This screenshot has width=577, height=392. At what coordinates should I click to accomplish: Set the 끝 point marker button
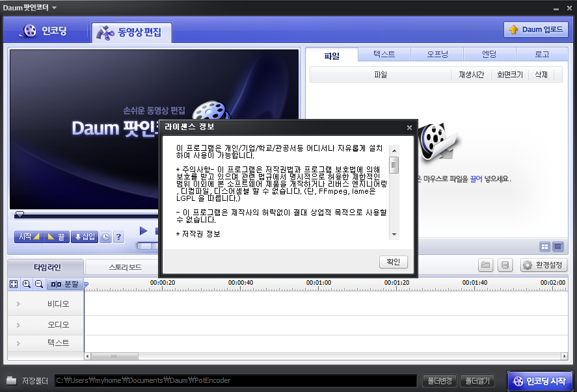coord(57,237)
